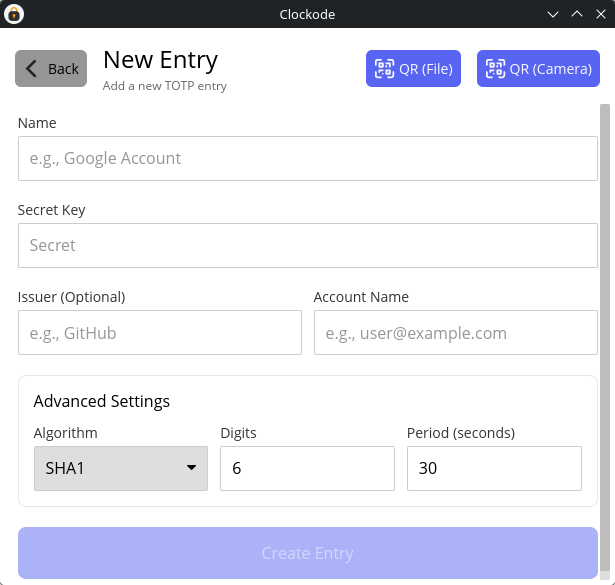Click the 'Issuer (Optional)' label

coord(71,297)
